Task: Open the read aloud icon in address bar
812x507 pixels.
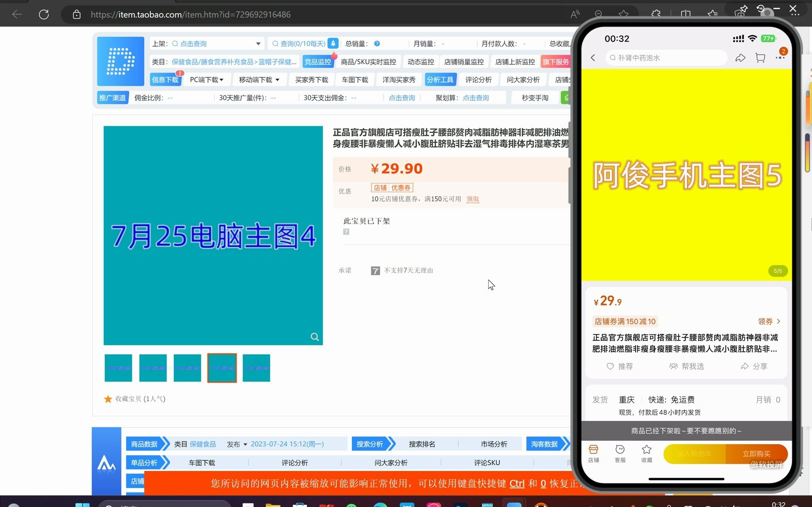Action: (575, 15)
